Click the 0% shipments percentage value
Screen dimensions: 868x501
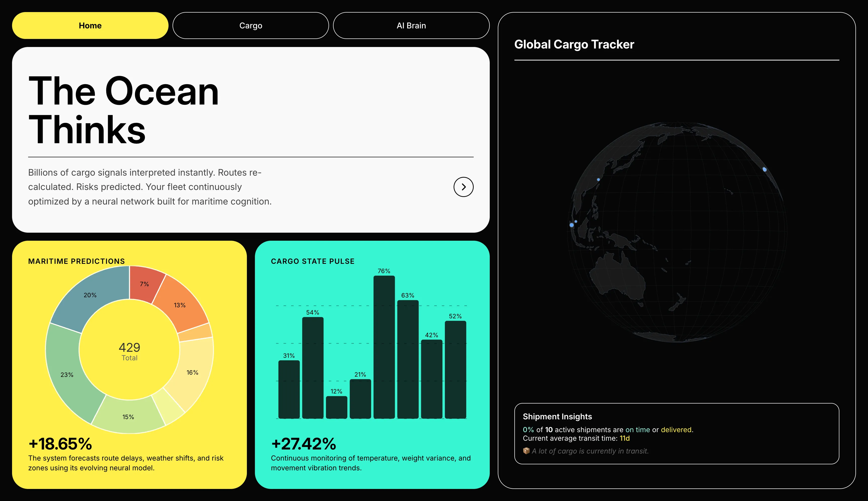[x=528, y=429]
